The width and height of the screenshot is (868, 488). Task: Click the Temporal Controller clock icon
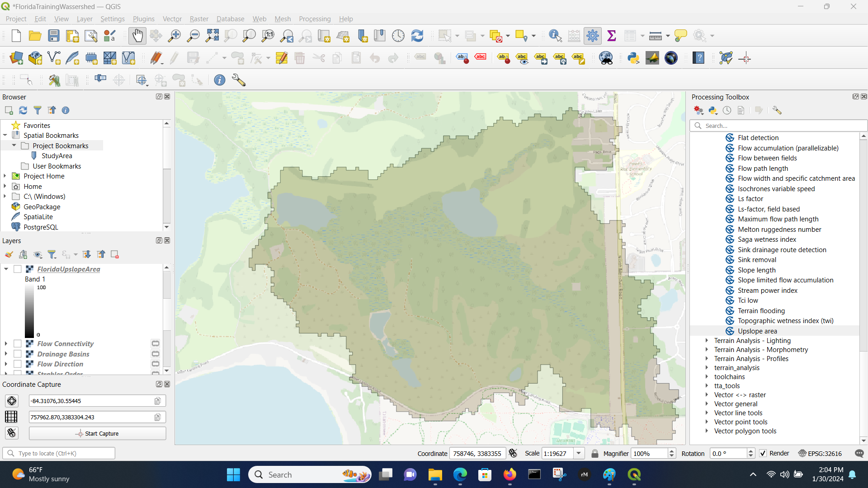click(x=398, y=36)
